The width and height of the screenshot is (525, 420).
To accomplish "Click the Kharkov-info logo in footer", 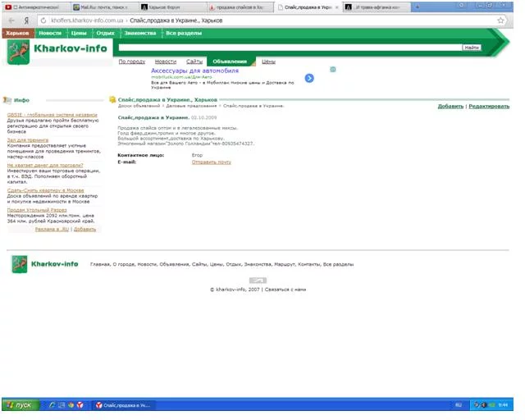I will (x=45, y=264).
